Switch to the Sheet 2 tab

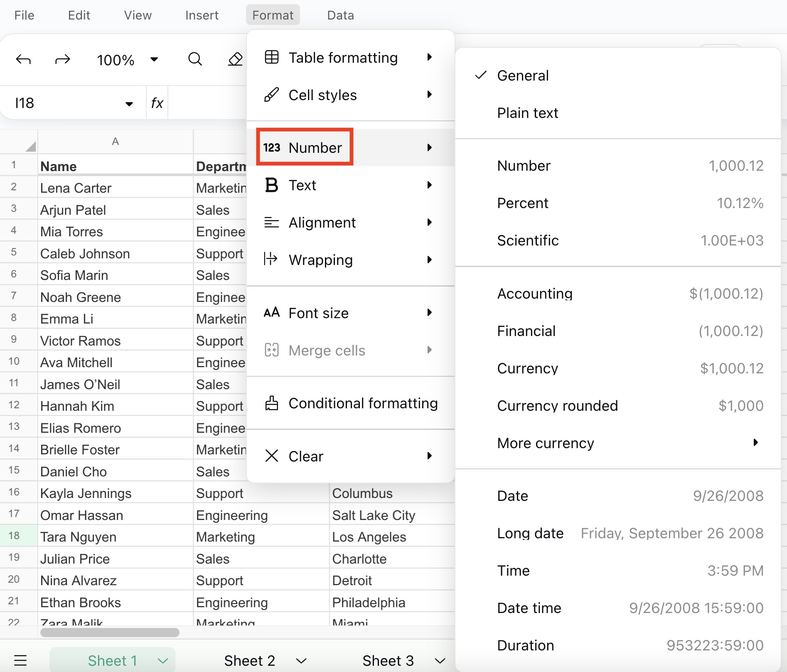[249, 660]
